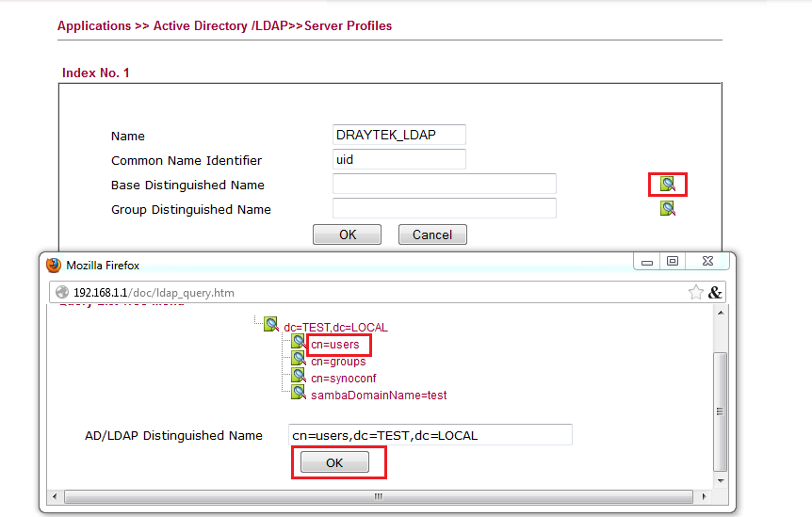Click the icon next to sambaDomainName=test
The image size is (812, 517).
[x=299, y=394]
